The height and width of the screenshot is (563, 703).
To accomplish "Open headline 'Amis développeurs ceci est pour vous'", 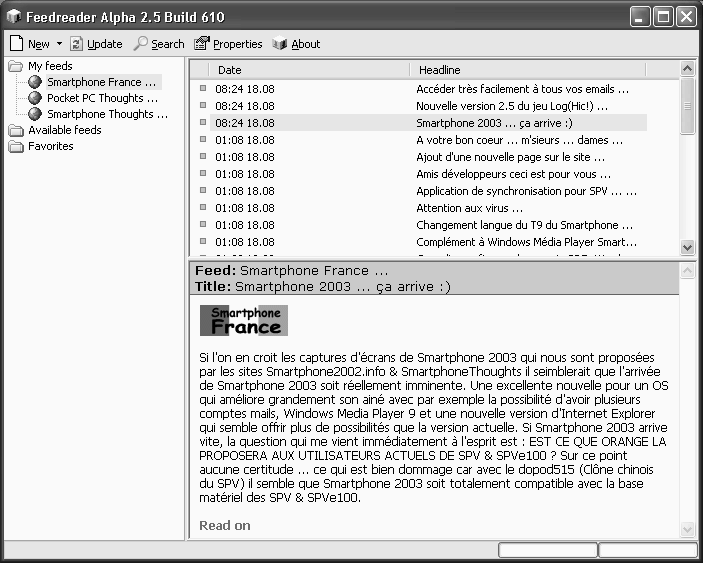I will (514, 174).
